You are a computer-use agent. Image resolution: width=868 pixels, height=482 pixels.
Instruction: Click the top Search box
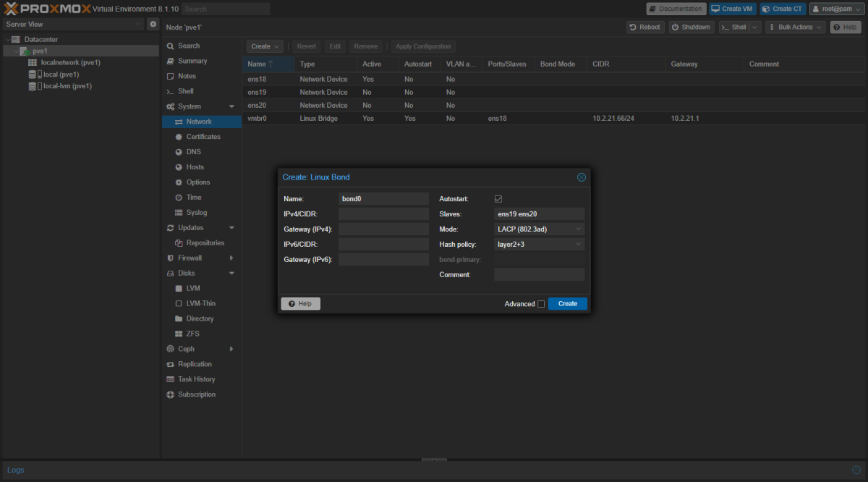[x=226, y=9]
